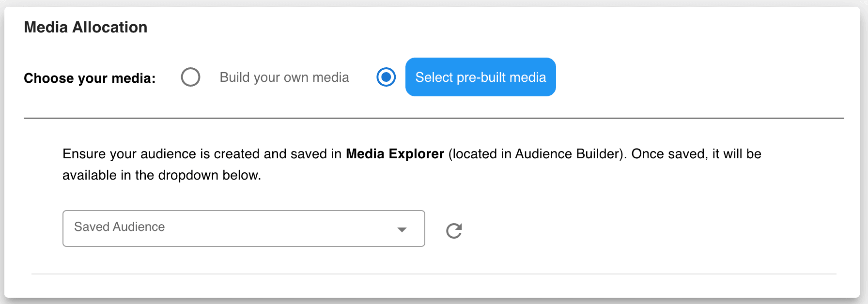Open the Saved Audience dropdown
The width and height of the screenshot is (868, 304).
point(244,228)
